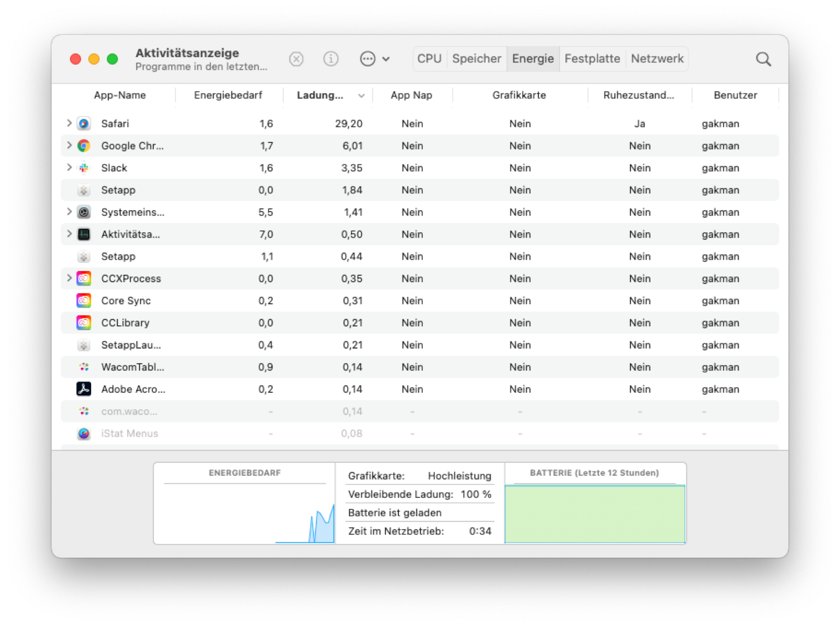Image resolution: width=840 pixels, height=626 pixels.
Task: Expand the Aktivitätsa... process row
Action: click(x=69, y=234)
